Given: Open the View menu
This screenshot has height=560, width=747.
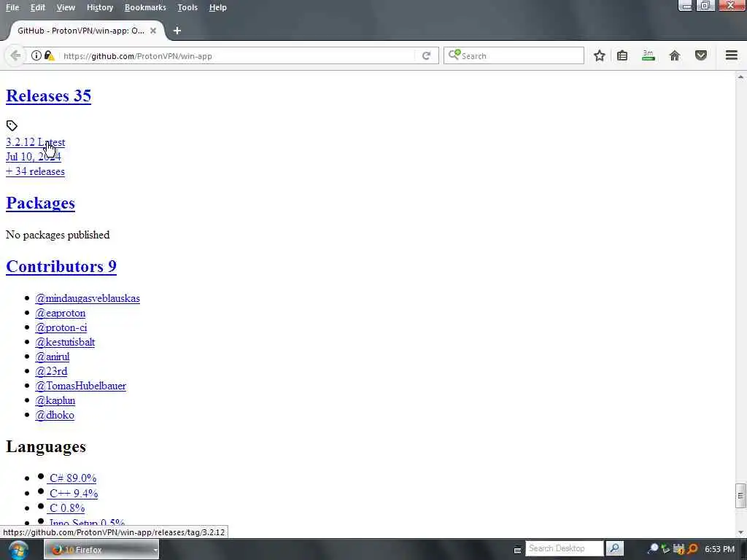Looking at the screenshot, I should coord(66,7).
